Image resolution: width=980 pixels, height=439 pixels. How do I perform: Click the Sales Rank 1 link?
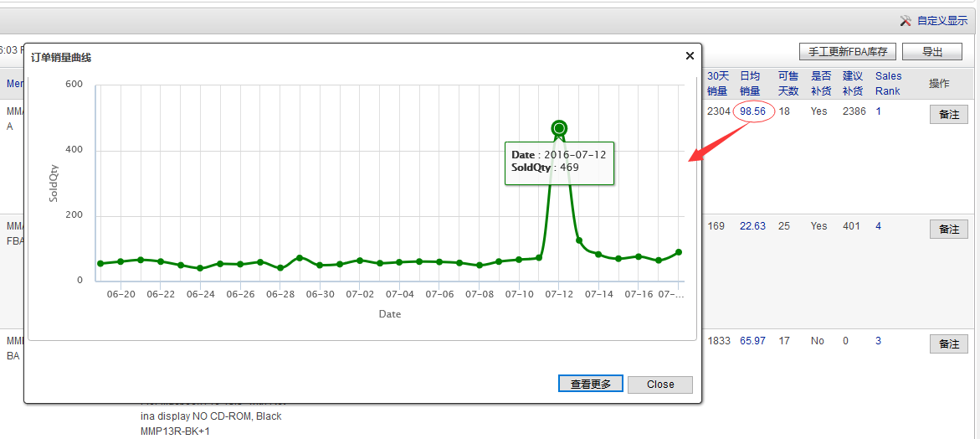tap(879, 111)
